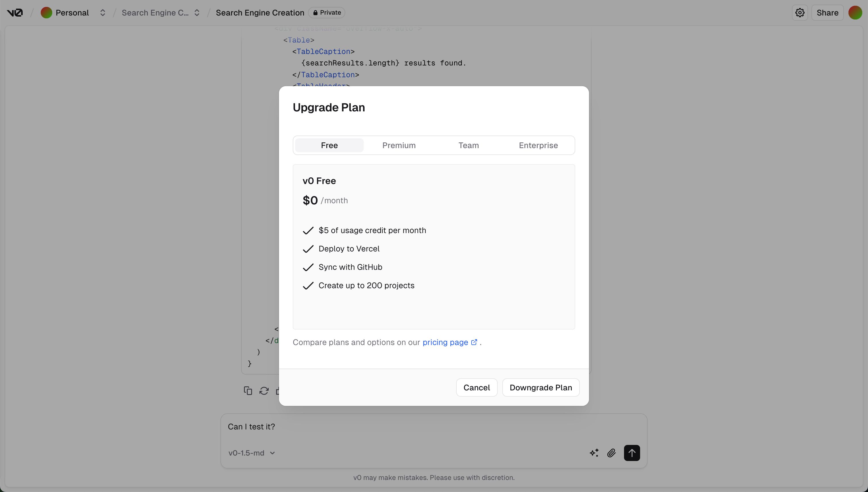Image resolution: width=868 pixels, height=492 pixels.
Task: Attach a file with paperclip icon
Action: (611, 453)
